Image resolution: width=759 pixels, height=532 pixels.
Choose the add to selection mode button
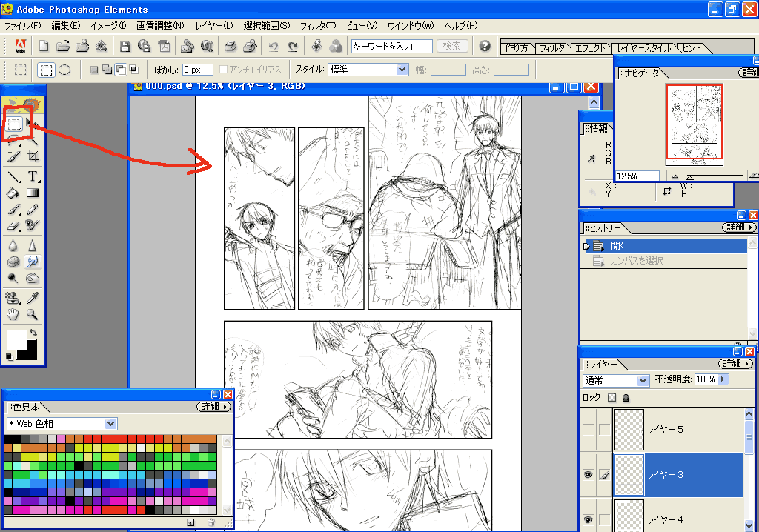tap(107, 70)
